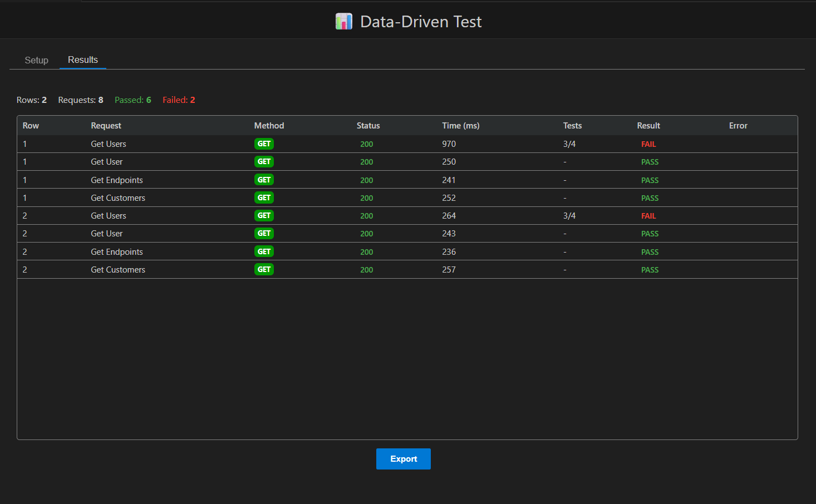Click the 264 time value
This screenshot has width=816, height=504.
[x=449, y=216]
